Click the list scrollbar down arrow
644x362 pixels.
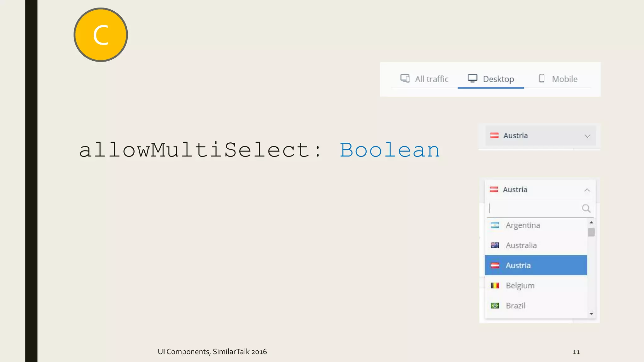[591, 314]
